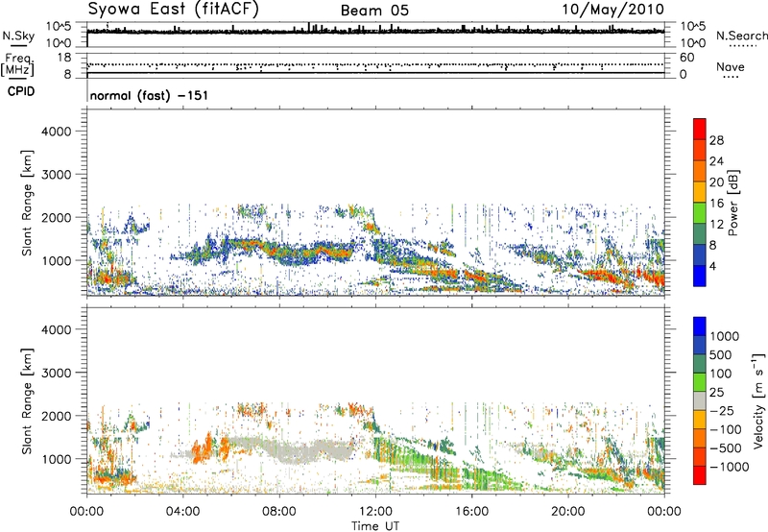The height and width of the screenshot is (532, 768).
Task: Click the frequency axis value 18
Action: [63, 58]
